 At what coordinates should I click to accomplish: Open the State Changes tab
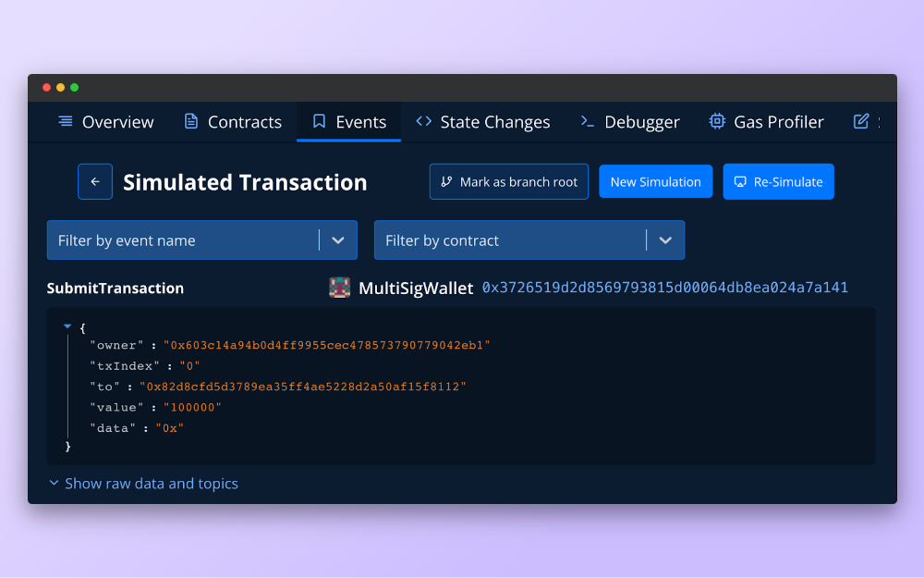tap(482, 122)
